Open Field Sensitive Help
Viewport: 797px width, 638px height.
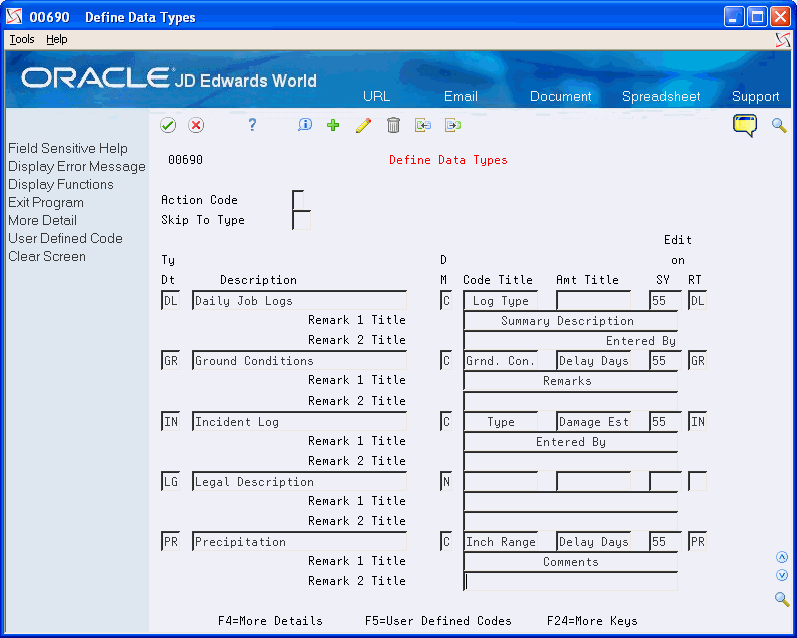(x=68, y=148)
